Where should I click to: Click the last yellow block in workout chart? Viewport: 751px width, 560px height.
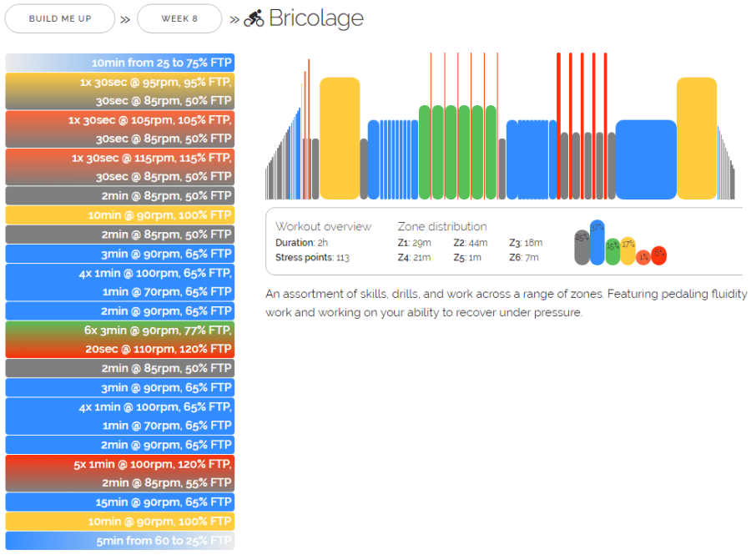click(x=696, y=139)
